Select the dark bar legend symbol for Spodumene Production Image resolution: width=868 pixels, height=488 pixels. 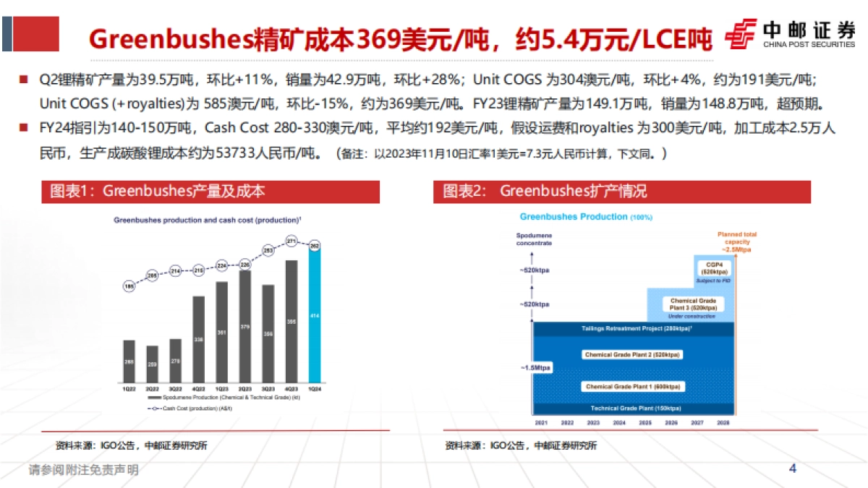tap(153, 397)
